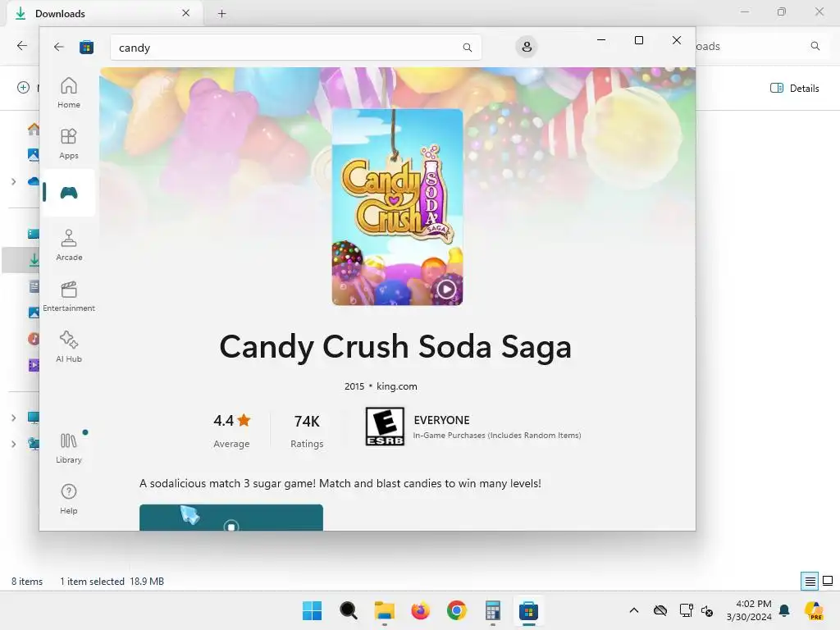Expand Network node in File Explorer
The image size is (840, 630).
(x=13, y=444)
